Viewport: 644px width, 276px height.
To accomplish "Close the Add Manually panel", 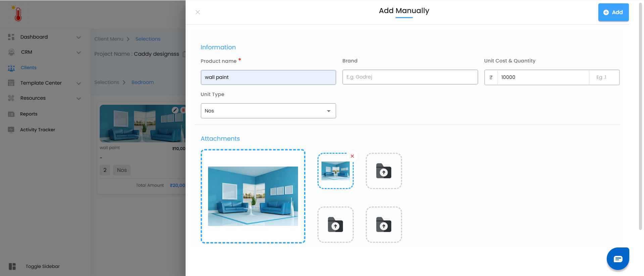I will pyautogui.click(x=198, y=12).
